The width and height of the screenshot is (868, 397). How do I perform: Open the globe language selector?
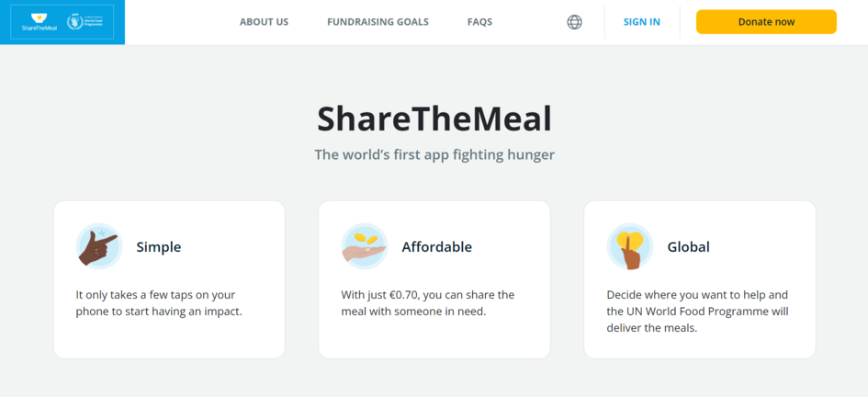point(574,22)
